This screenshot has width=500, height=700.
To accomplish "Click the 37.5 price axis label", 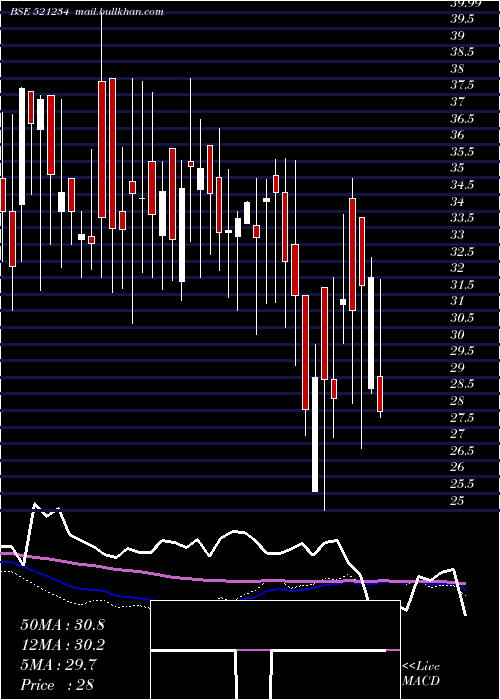I will tap(462, 85).
